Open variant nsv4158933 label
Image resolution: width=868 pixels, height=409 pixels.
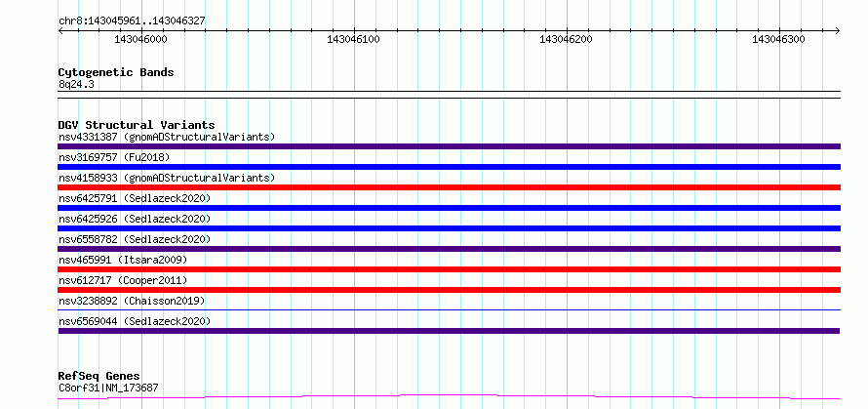pyautogui.click(x=167, y=178)
